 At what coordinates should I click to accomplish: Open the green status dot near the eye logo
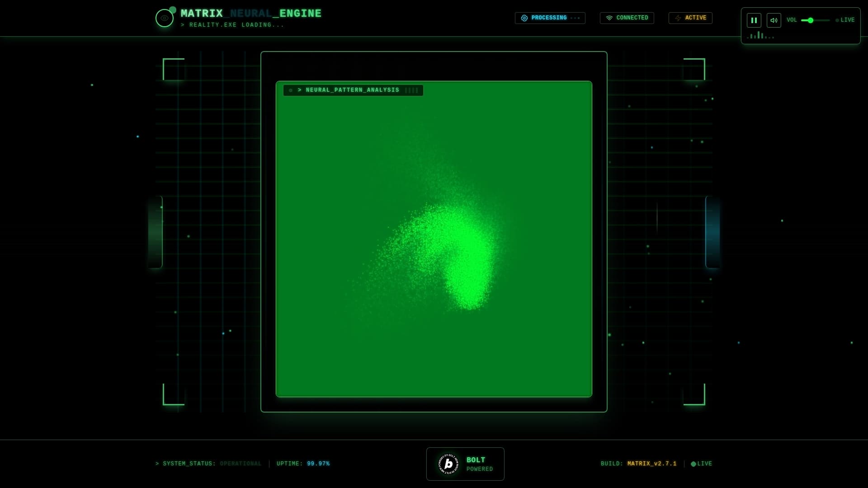click(173, 10)
